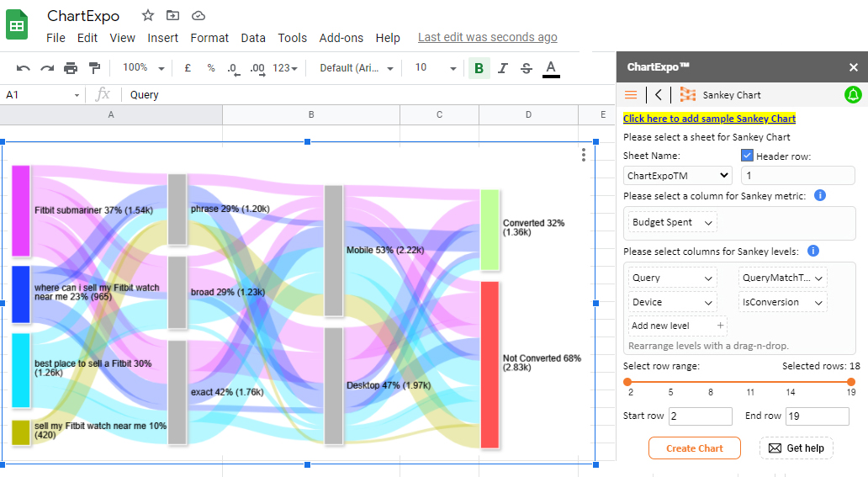Open the Device level dropdown
This screenshot has height=477, width=868.
[673, 302]
